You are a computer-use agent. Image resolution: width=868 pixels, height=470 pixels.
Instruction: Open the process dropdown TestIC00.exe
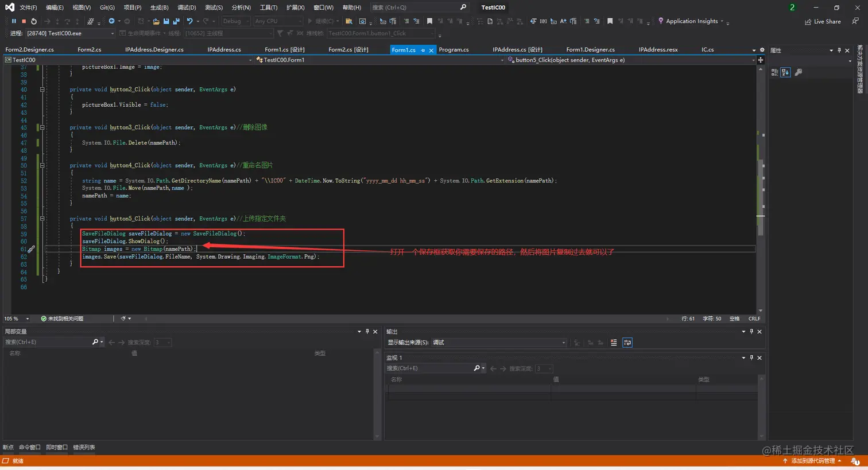[70, 33]
